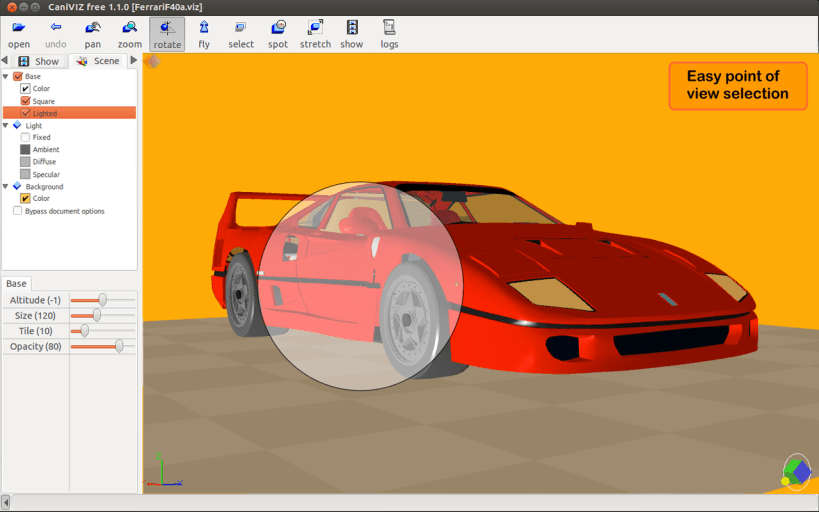Click the Opacity (80) label
The width and height of the screenshot is (819, 512).
pos(36,346)
